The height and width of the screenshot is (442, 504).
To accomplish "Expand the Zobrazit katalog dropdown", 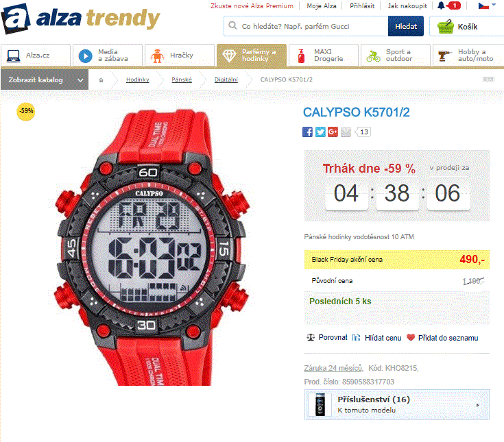I will pos(45,80).
